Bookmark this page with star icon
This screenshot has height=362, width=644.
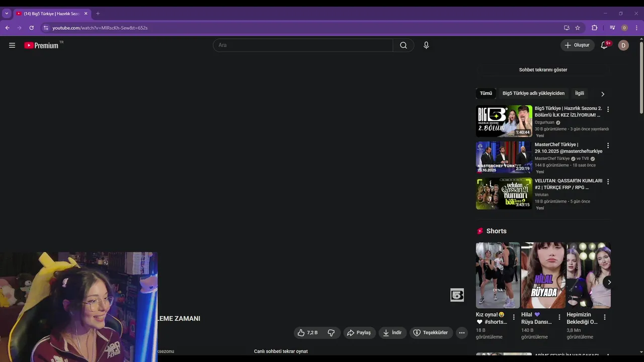(x=578, y=28)
